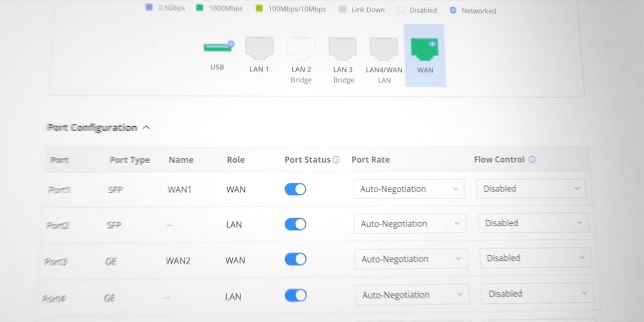Viewport: 644px width, 322px height.
Task: Select the LAN 1 port icon
Action: point(259,48)
